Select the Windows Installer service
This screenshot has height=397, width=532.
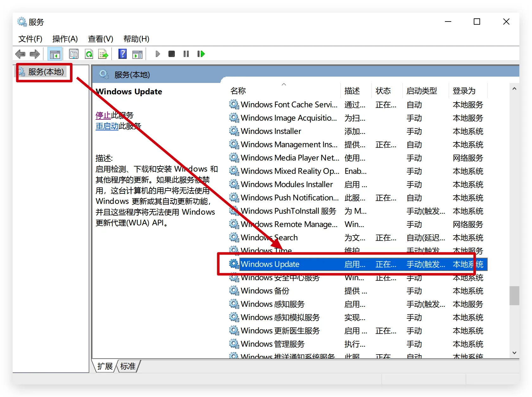point(271,131)
